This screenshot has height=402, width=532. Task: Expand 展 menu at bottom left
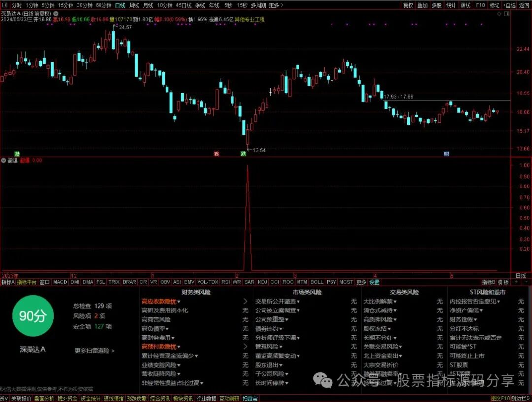(4, 398)
